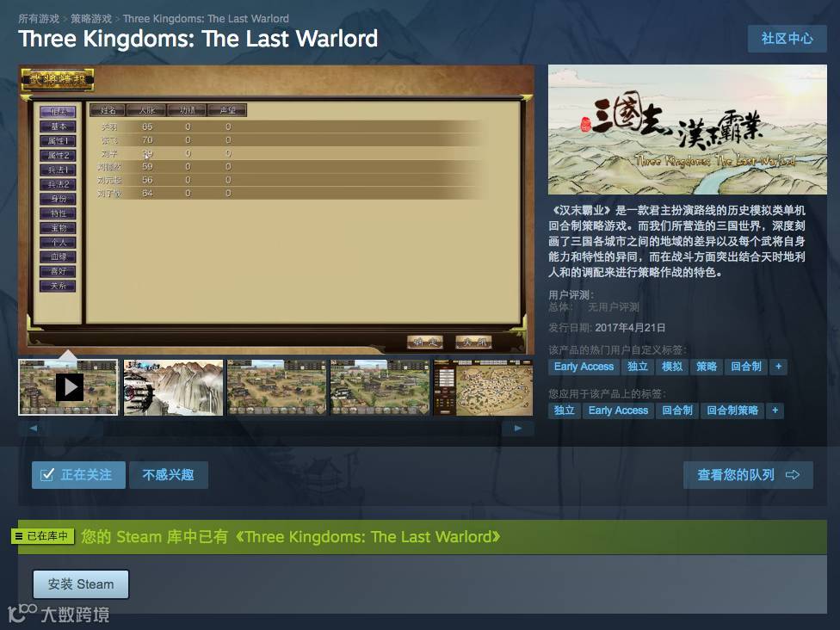Select the Early Access popular tag

[x=584, y=367]
